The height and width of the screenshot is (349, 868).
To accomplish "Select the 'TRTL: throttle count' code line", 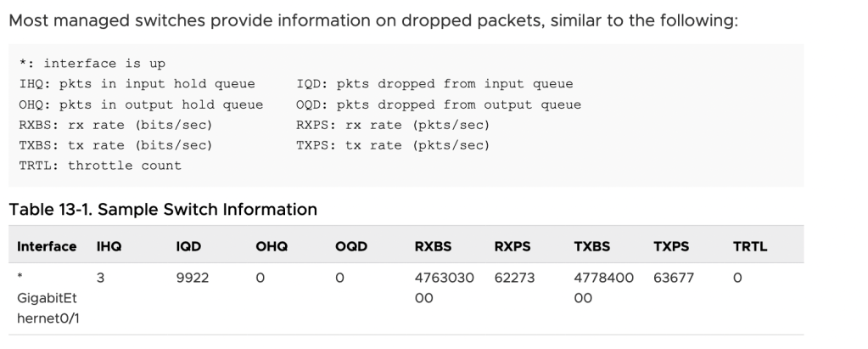I will (100, 166).
